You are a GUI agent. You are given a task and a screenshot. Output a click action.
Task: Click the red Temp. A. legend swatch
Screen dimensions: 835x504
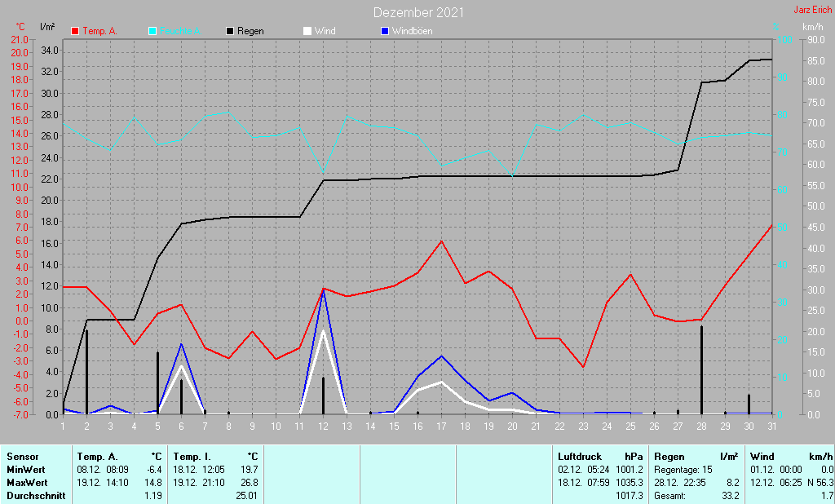point(75,31)
